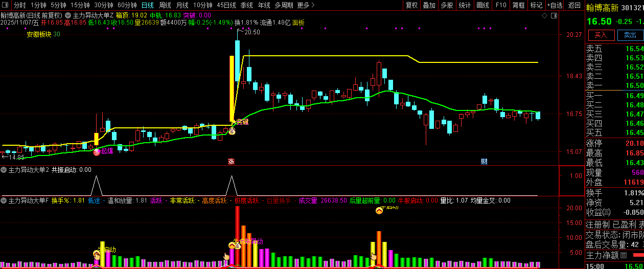The width and height of the screenshot is (644, 269).
Task: Click the F10 company info button
Action: coord(501,5)
